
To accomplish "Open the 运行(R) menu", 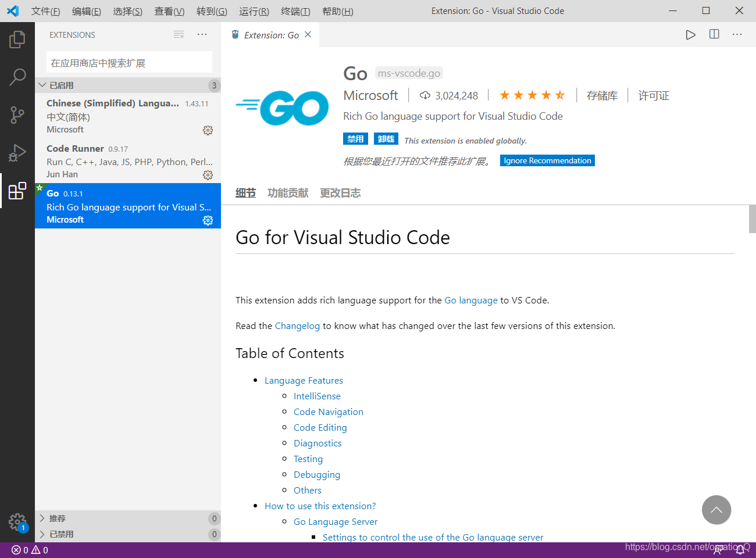I will coord(254,11).
